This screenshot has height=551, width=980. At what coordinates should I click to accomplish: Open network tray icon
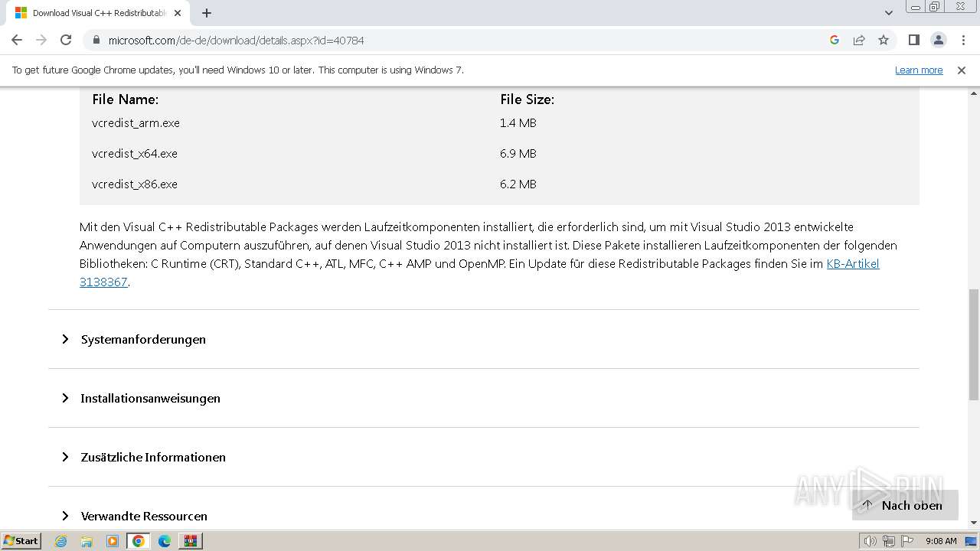[x=889, y=541]
